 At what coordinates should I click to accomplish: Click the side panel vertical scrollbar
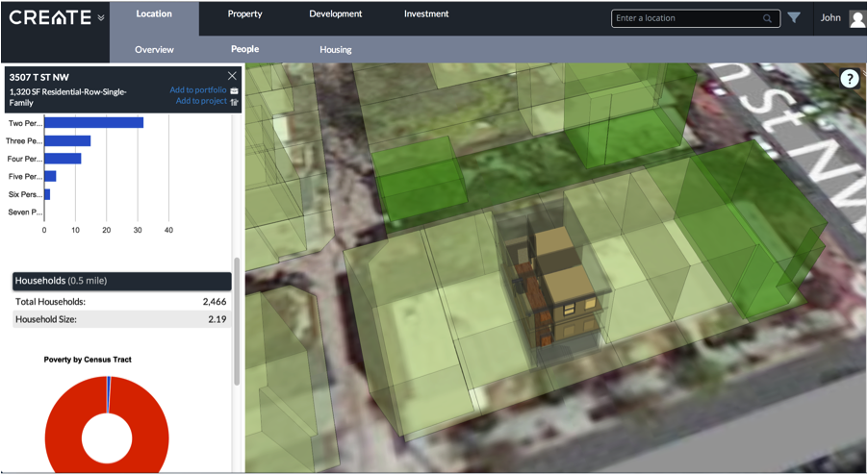[237, 322]
